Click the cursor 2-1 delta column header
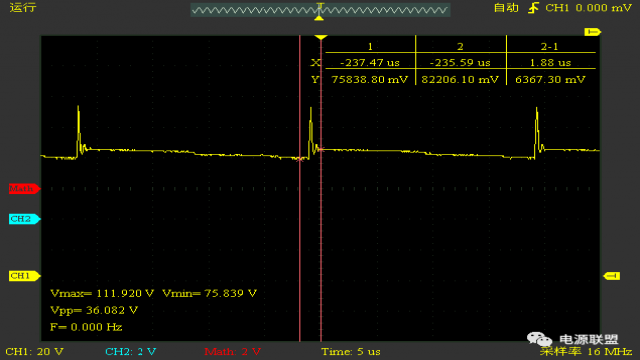 pyautogui.click(x=549, y=47)
